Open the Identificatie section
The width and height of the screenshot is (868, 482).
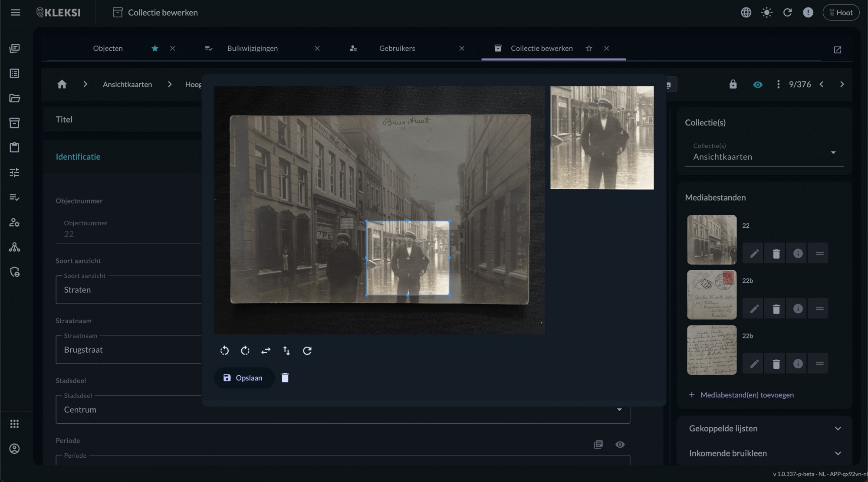pyautogui.click(x=78, y=157)
